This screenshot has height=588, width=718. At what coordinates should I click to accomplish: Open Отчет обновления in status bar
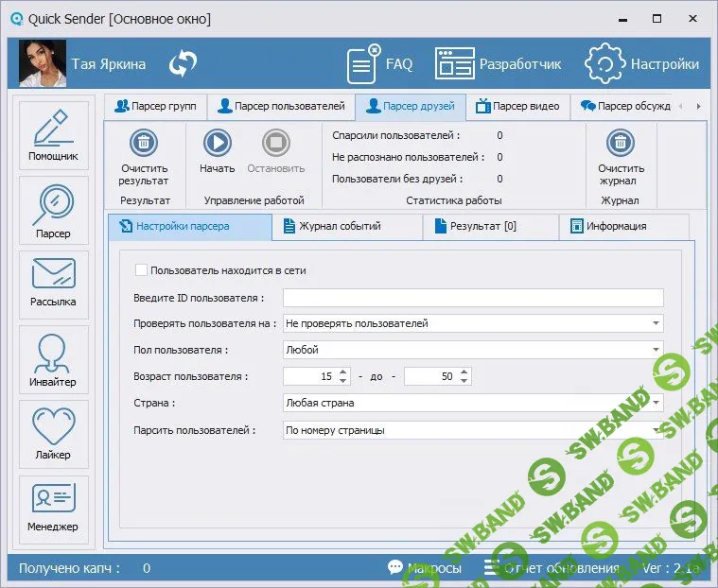(552, 568)
